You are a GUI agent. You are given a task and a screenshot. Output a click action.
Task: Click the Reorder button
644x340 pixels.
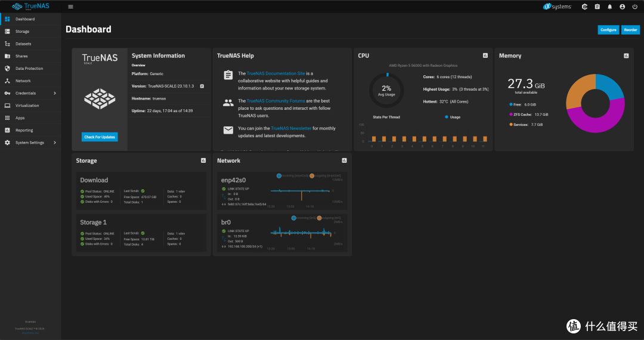click(630, 30)
